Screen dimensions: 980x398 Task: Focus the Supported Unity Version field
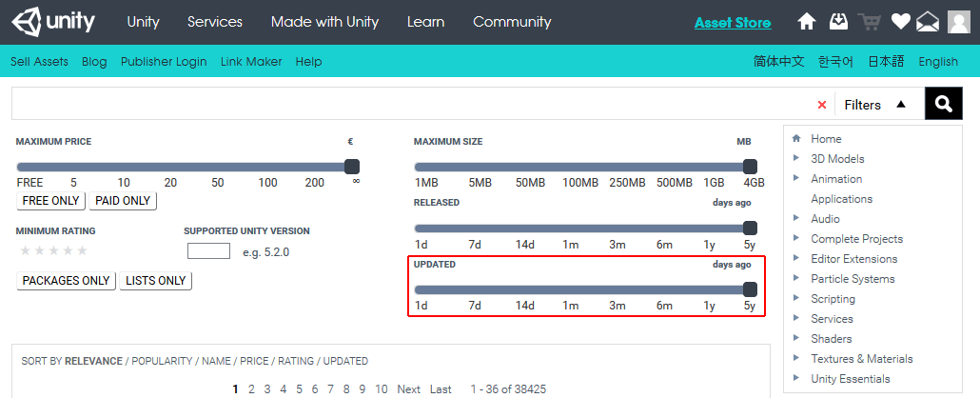(x=208, y=251)
